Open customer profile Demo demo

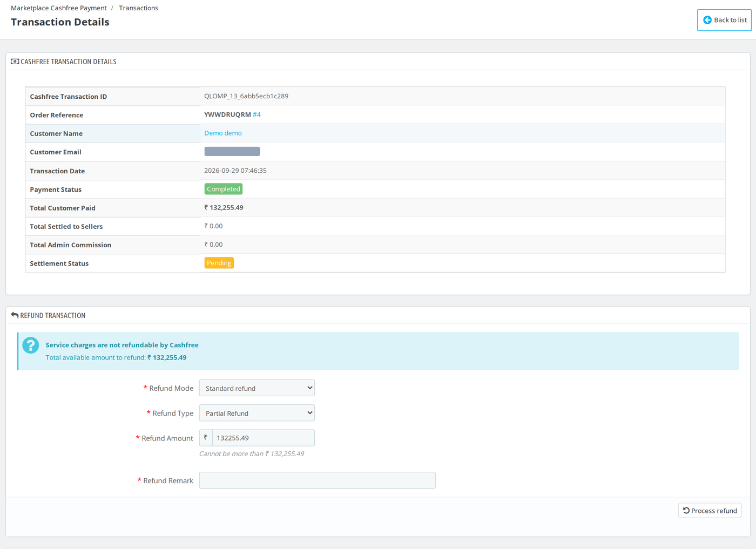click(223, 133)
